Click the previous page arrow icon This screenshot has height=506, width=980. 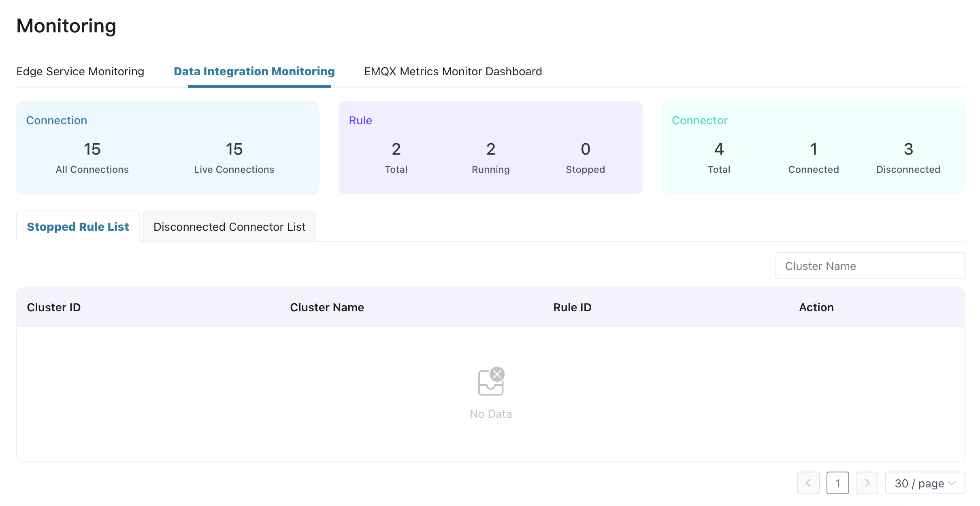(x=808, y=483)
